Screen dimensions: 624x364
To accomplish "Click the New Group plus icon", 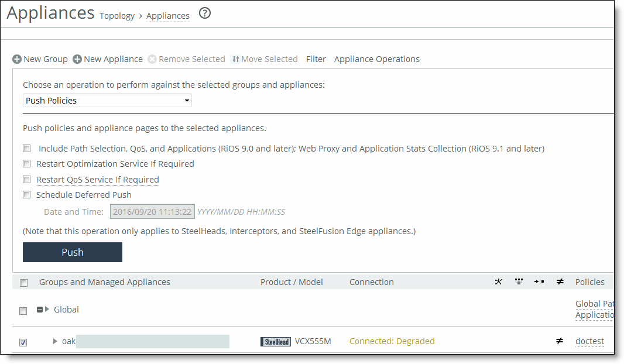I will [x=17, y=59].
